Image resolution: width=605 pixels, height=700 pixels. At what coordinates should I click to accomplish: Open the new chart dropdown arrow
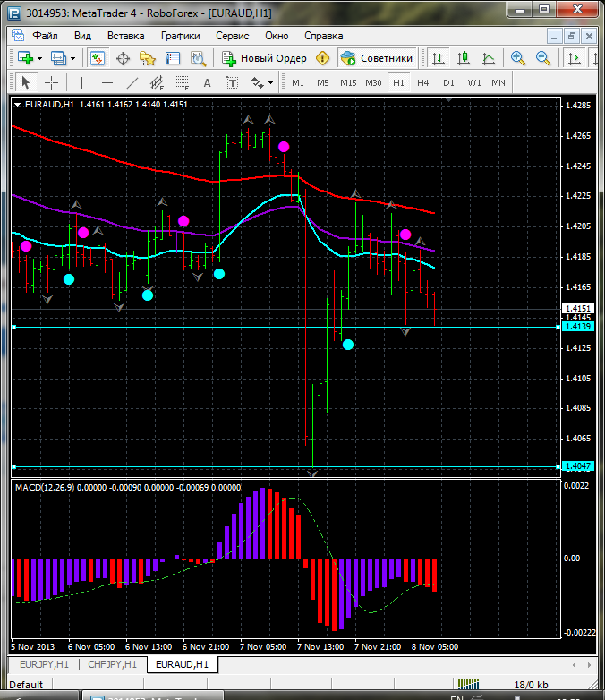(39, 58)
